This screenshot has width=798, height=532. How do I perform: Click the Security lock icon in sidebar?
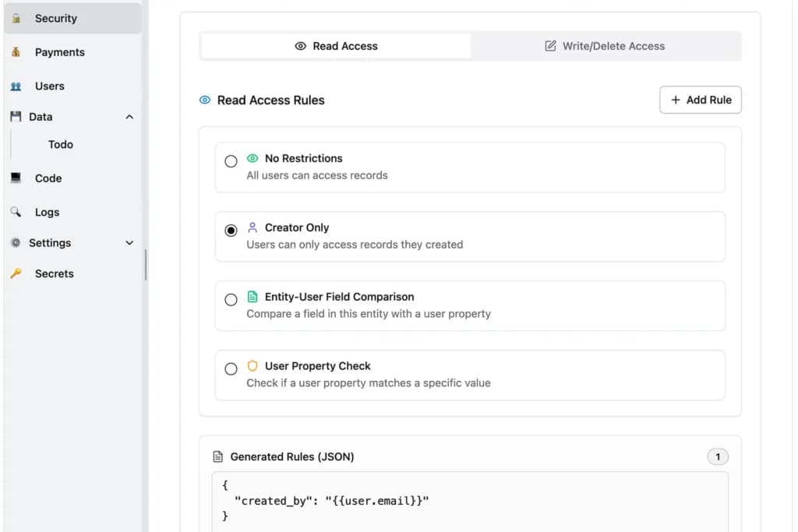point(16,19)
